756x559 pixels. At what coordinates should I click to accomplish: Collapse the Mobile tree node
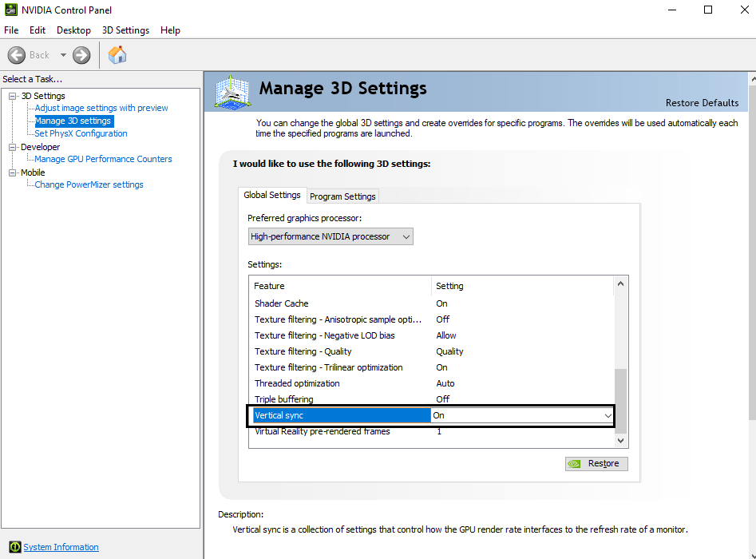pyautogui.click(x=13, y=172)
